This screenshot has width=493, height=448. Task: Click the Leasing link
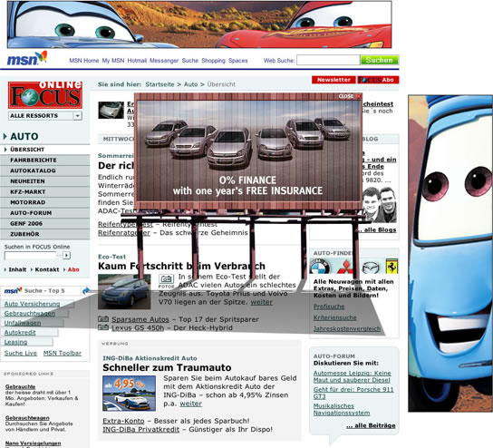click(15, 342)
